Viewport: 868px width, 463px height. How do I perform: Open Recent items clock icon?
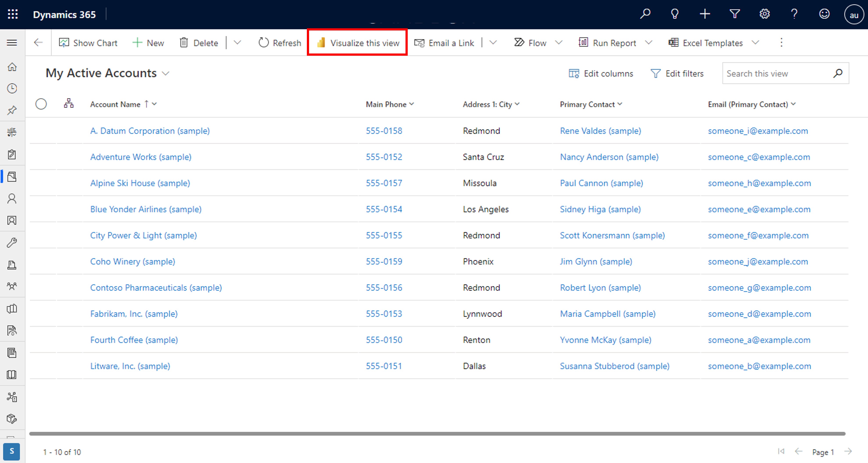pyautogui.click(x=12, y=89)
